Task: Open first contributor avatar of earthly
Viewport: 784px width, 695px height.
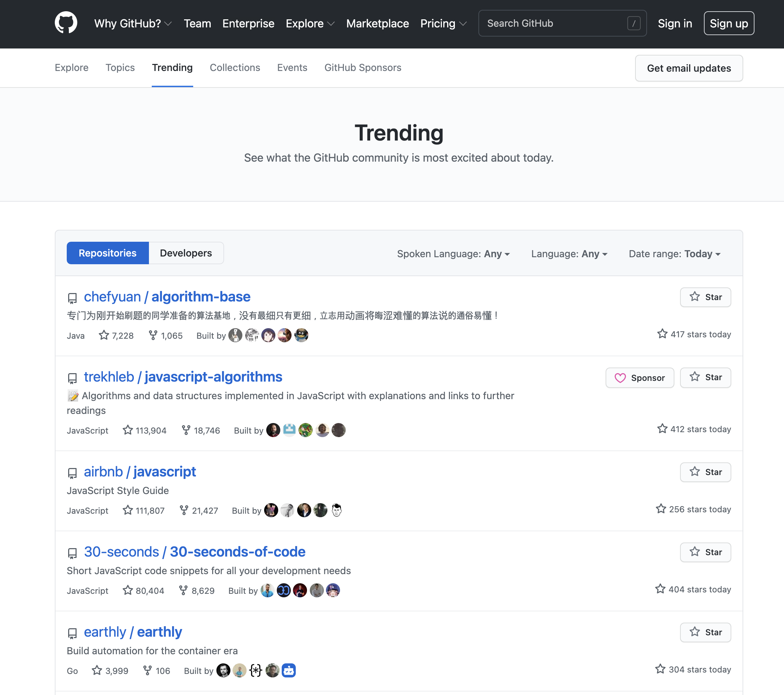Action: tap(223, 670)
